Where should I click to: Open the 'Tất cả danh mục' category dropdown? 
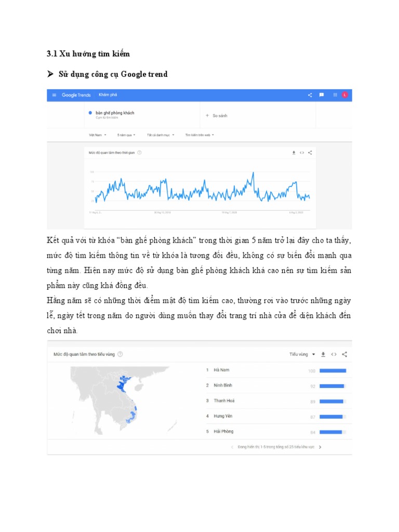click(159, 135)
